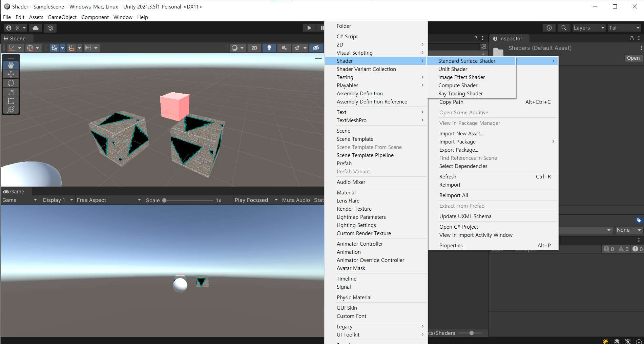Open scene effects dropdown arrow
This screenshot has height=344, width=644.
305,48
